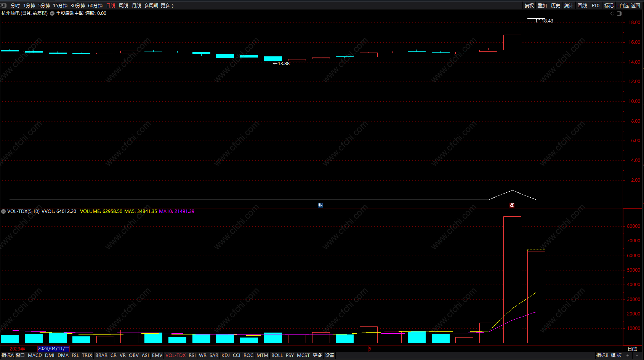The height and width of the screenshot is (360, 644).
Task: Click the 叠加 overlay button
Action: 542,6
